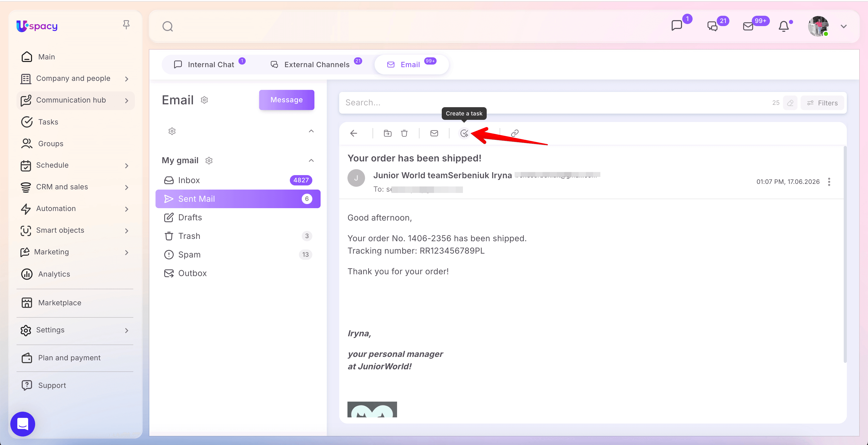868x445 pixels.
Task: Expand Smart objects submenu
Action: point(127,230)
